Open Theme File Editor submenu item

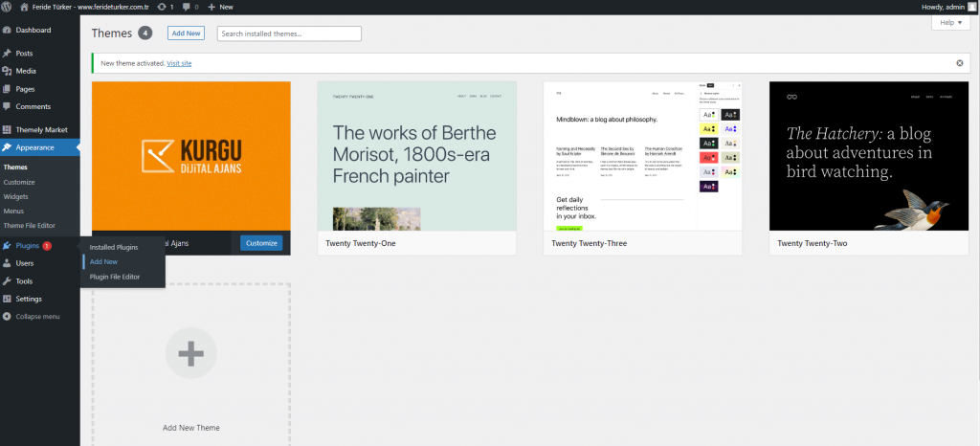tap(30, 226)
